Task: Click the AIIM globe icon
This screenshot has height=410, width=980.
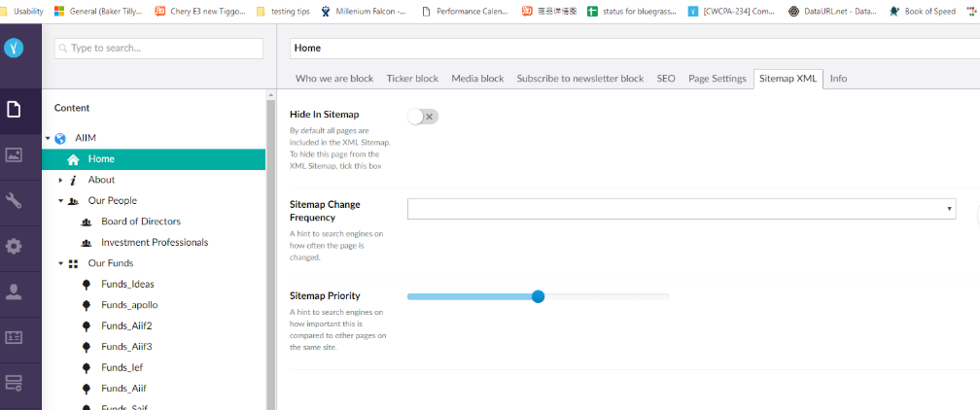Action: click(60, 138)
